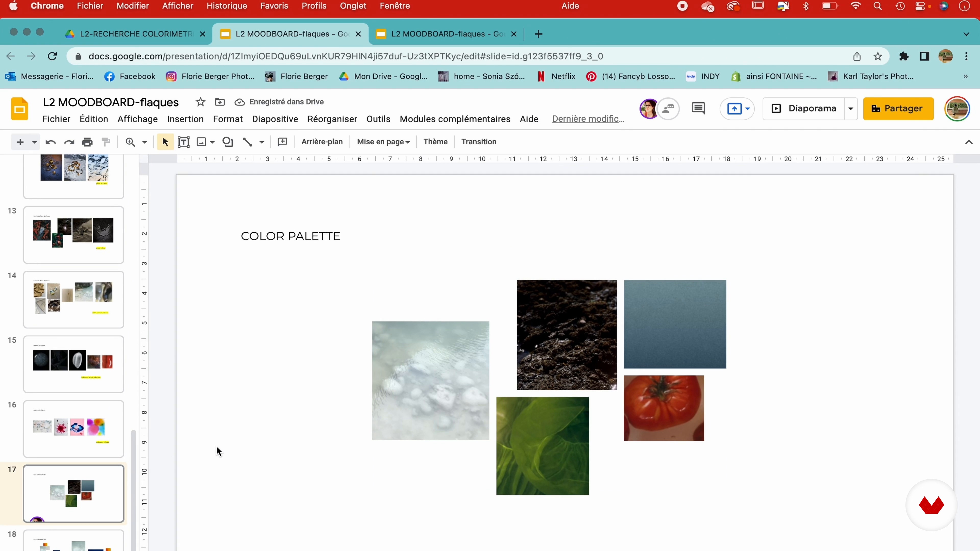Select the arrow cursor tool
Viewport: 980px width, 551px height.
(x=165, y=142)
